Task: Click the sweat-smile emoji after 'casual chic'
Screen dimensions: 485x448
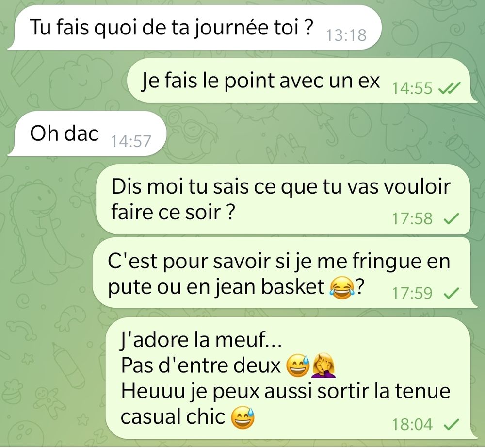Action: pos(243,417)
